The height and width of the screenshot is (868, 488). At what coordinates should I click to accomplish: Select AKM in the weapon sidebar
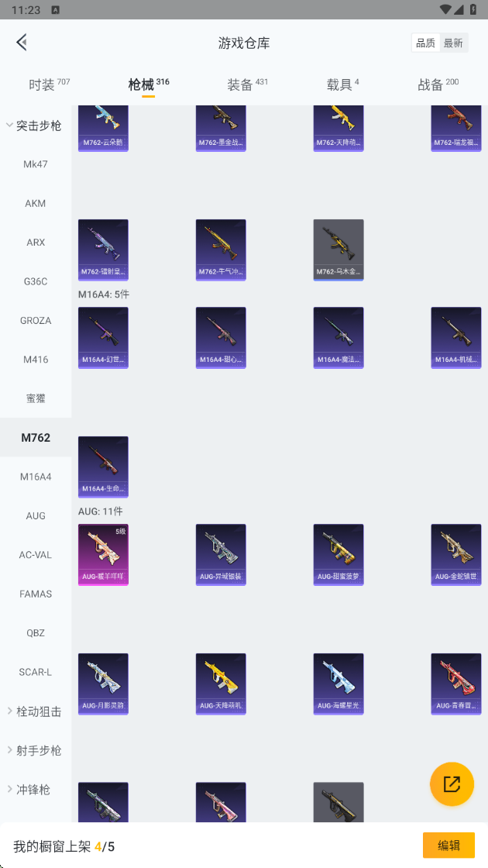(x=36, y=203)
